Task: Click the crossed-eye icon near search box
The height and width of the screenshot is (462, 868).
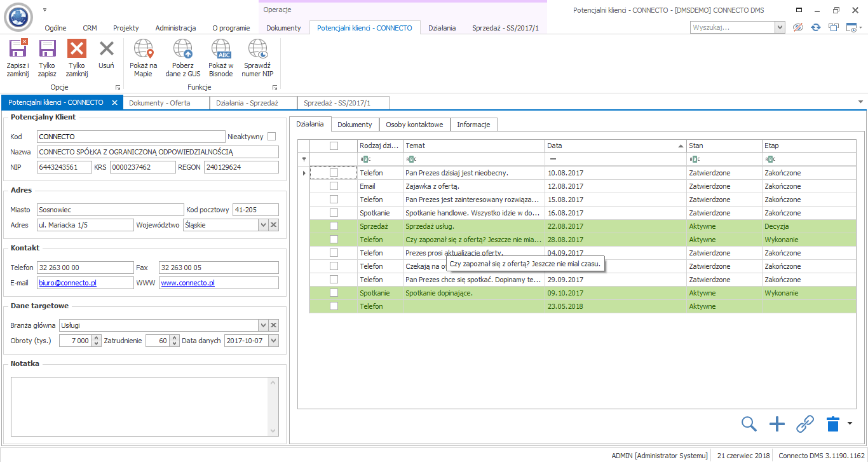Action: click(x=798, y=27)
